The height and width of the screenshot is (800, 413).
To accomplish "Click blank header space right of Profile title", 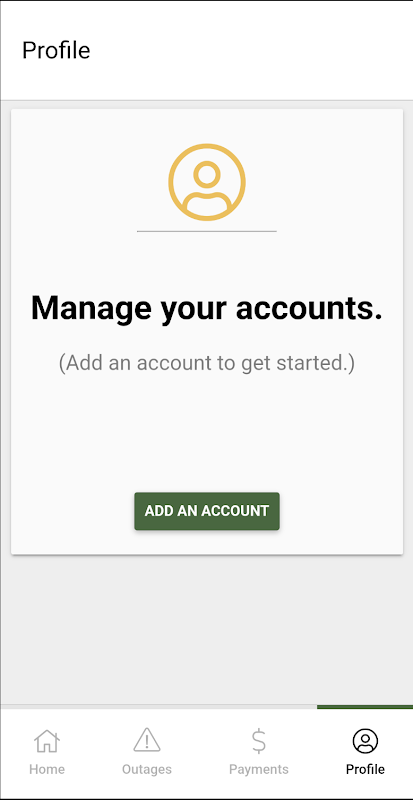I will [255, 51].
